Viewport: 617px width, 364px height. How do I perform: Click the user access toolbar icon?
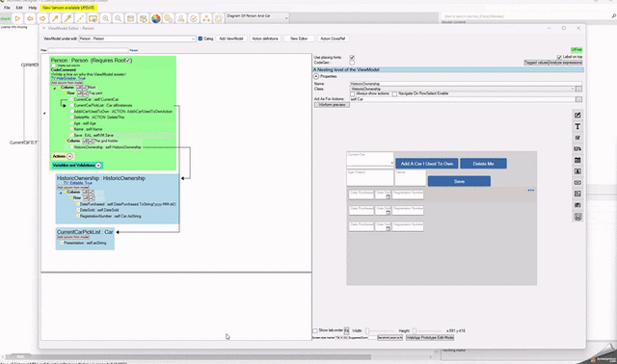point(181,18)
